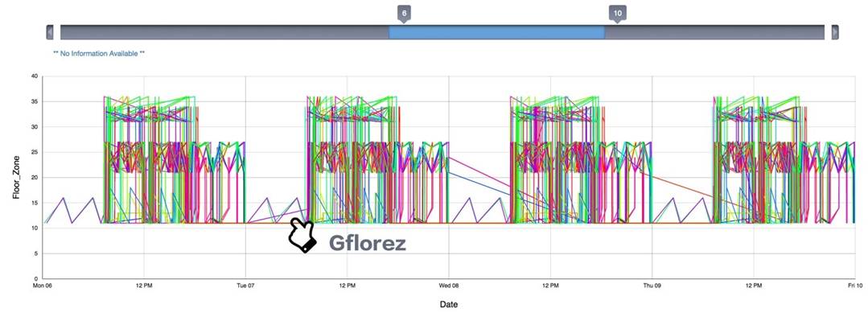
Task: Click the gray slider track left of handle 6
Action: click(224, 32)
